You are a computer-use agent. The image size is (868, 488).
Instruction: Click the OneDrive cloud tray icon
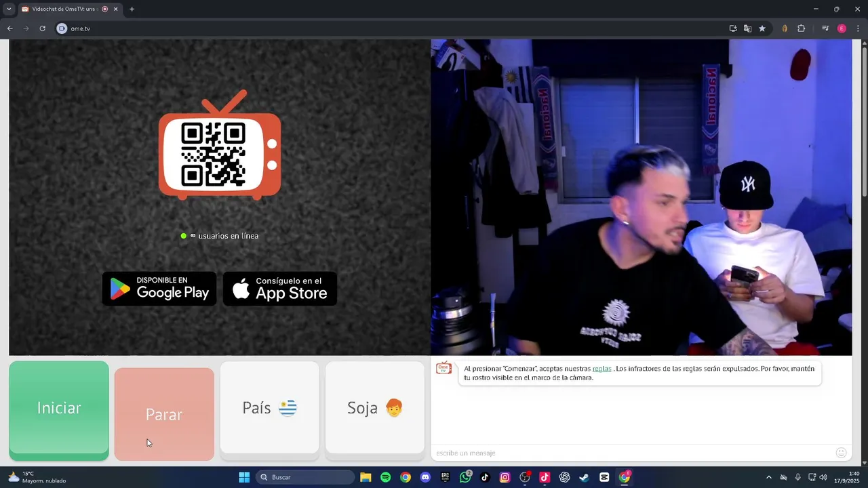pos(783,477)
